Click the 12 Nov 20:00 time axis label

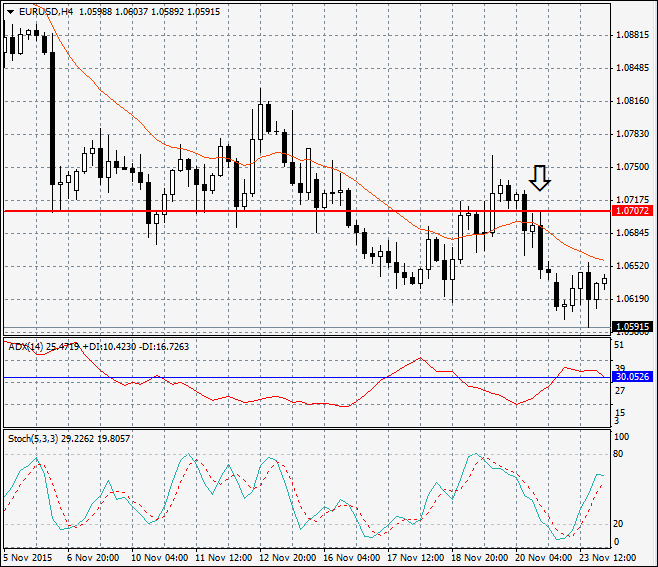pyautogui.click(x=288, y=558)
